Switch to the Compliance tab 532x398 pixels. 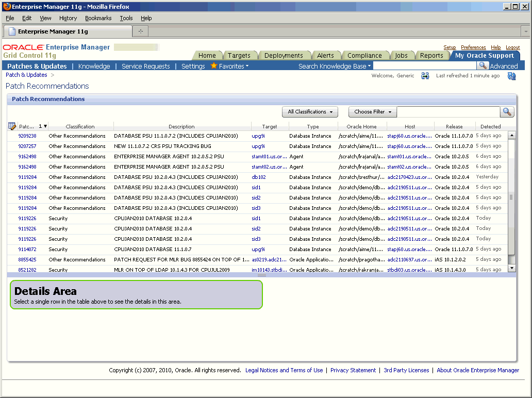(x=364, y=55)
